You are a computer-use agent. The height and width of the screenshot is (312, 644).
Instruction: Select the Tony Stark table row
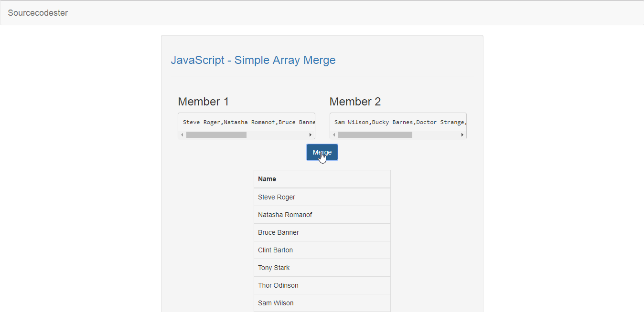(322, 268)
